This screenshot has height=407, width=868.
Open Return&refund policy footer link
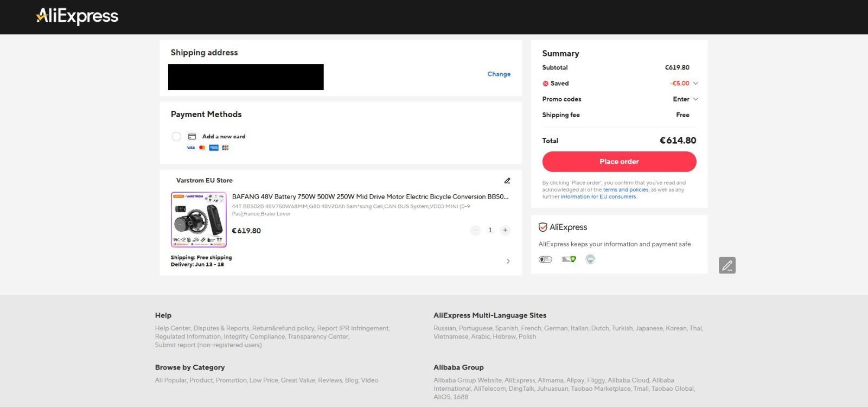coord(283,328)
